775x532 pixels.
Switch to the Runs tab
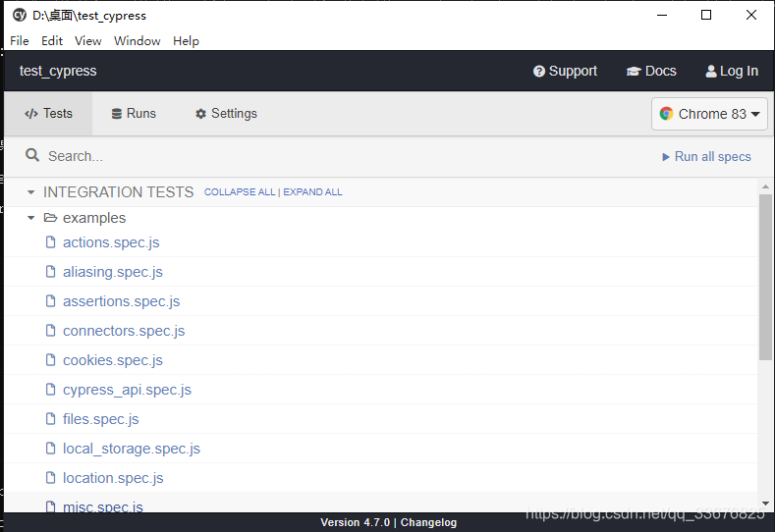(134, 114)
